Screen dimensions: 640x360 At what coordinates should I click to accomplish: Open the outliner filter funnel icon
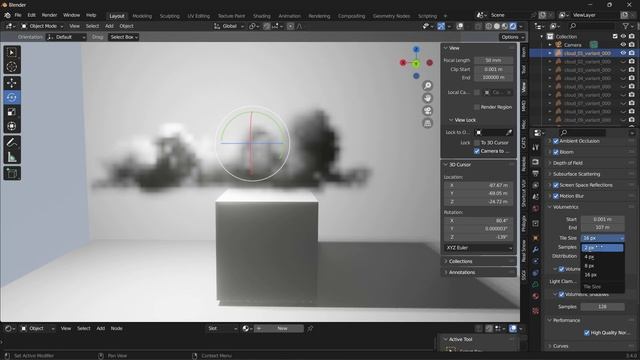626,26
